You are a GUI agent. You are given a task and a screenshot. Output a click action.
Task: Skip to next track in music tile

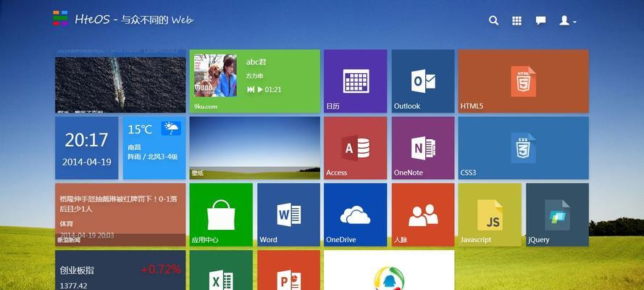click(x=251, y=90)
